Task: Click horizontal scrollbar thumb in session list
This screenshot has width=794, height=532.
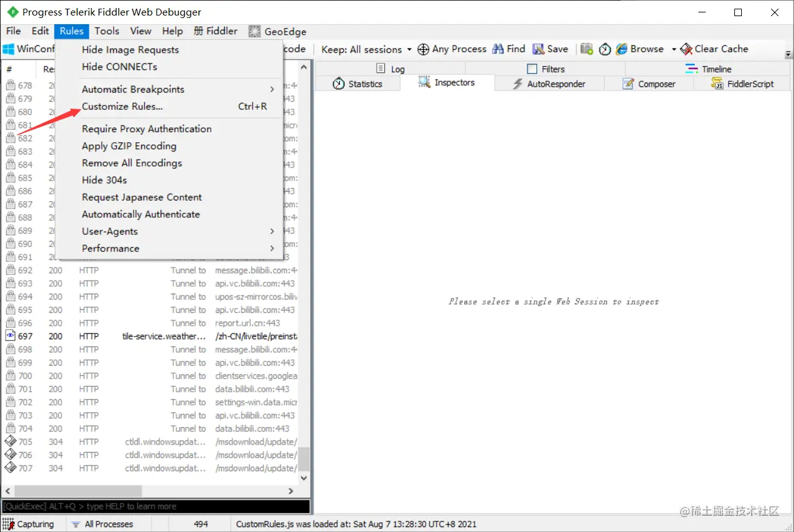Action: pos(78,491)
